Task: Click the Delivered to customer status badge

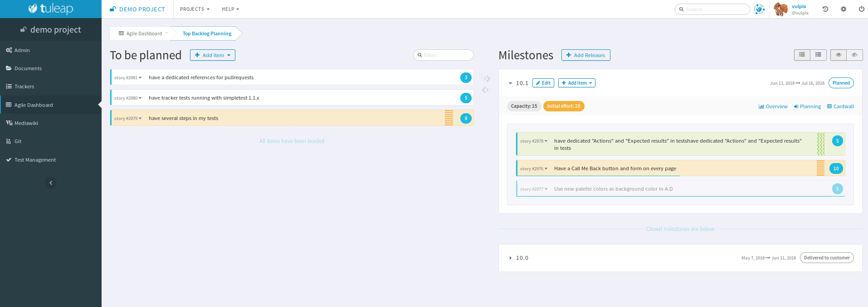Action: coord(827,258)
